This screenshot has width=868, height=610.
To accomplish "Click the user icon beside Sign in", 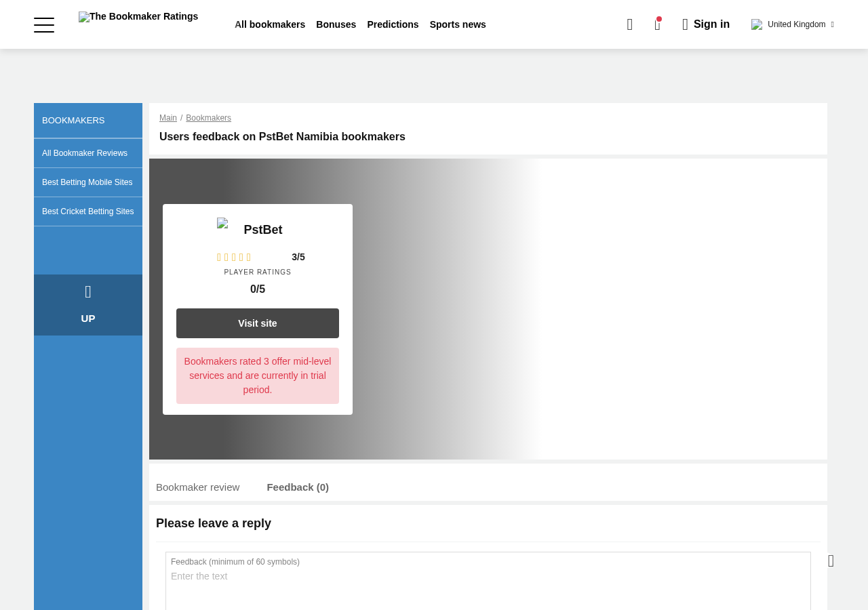I will point(685,25).
